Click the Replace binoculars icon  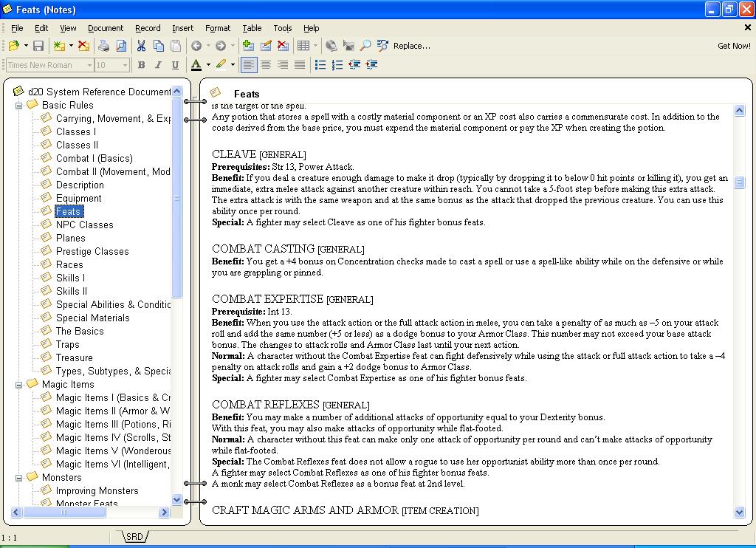pyautogui.click(x=383, y=46)
